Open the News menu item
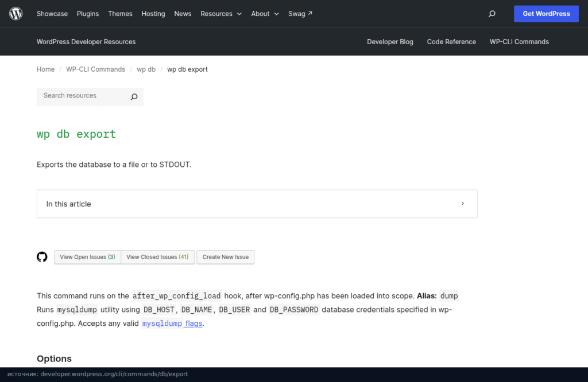The image size is (588, 382). pos(183,14)
